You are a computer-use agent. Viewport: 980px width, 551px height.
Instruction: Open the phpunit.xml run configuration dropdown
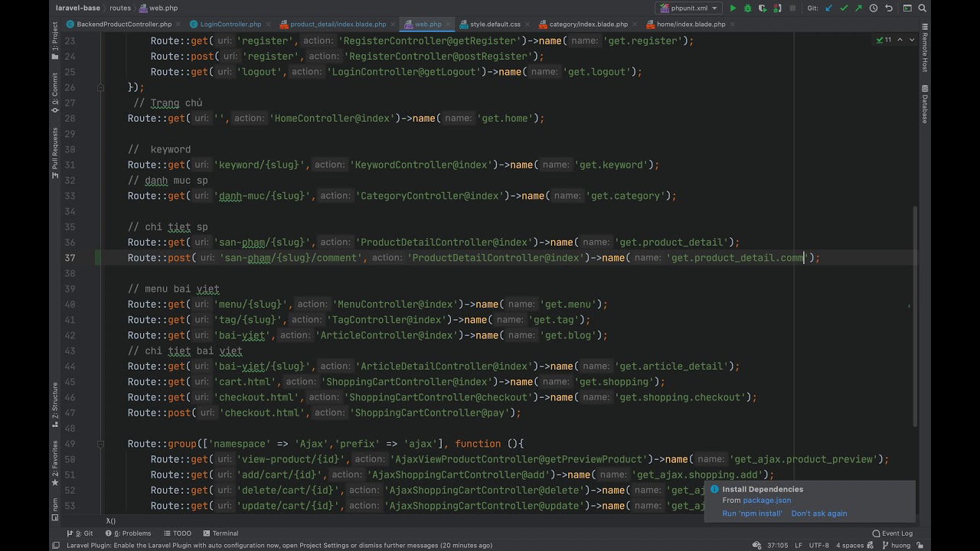point(688,8)
